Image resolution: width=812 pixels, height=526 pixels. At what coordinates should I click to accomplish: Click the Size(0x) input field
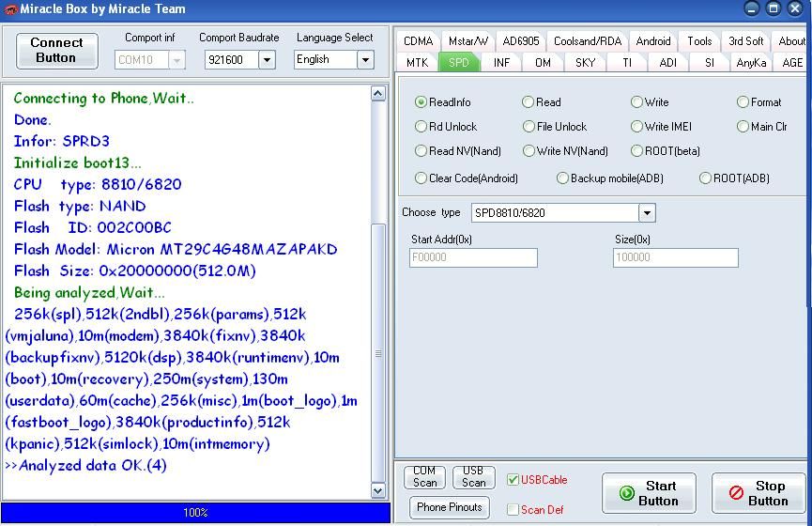pos(676,257)
